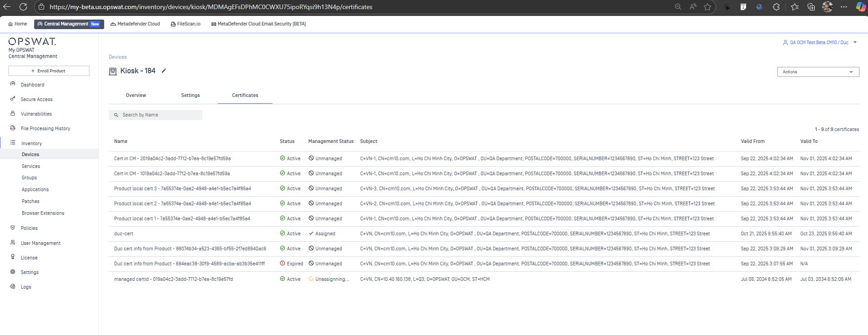Open the duc-cert certificate link
This screenshot has height=335, width=868.
(124, 234)
